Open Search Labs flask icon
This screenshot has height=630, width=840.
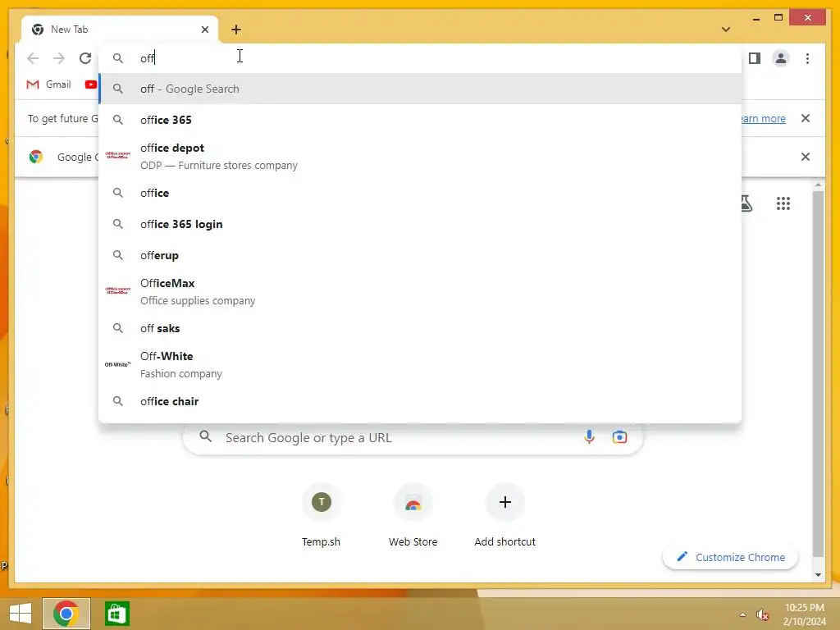click(746, 203)
